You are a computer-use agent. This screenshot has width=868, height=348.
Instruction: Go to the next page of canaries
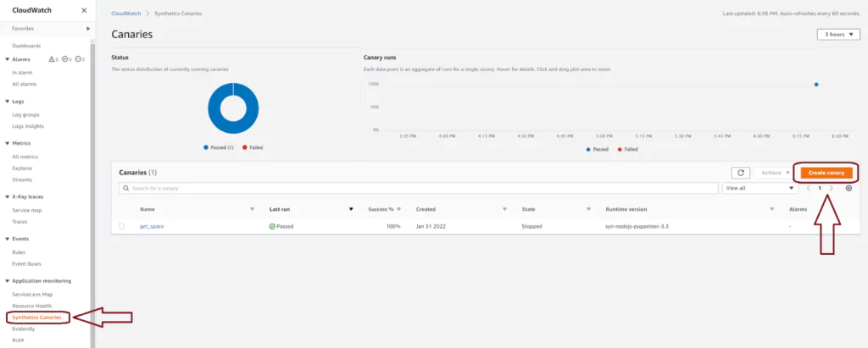tap(831, 188)
